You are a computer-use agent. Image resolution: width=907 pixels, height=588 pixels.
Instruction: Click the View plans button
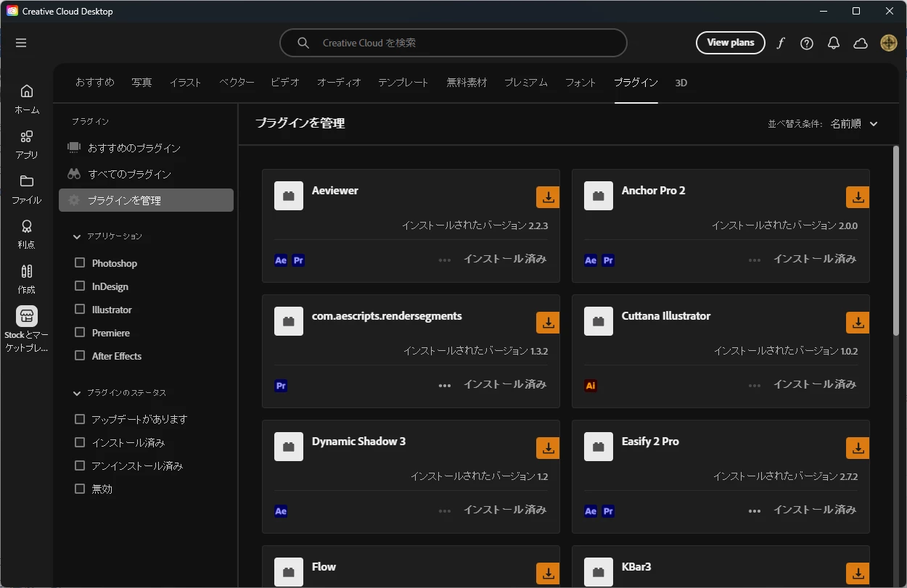731,43
